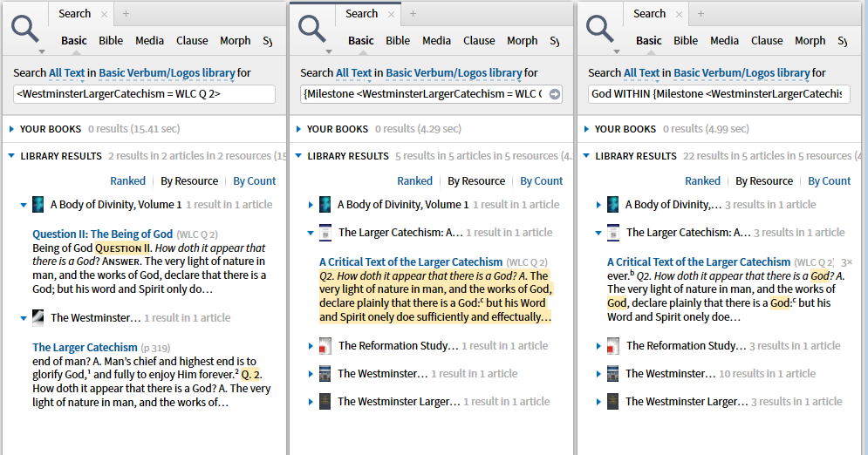
Task: Click the go arrow in middle search box
Action: (555, 94)
